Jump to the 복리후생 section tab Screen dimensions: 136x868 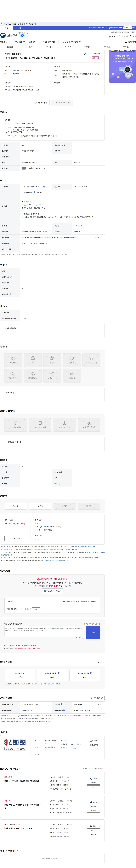point(68,47)
